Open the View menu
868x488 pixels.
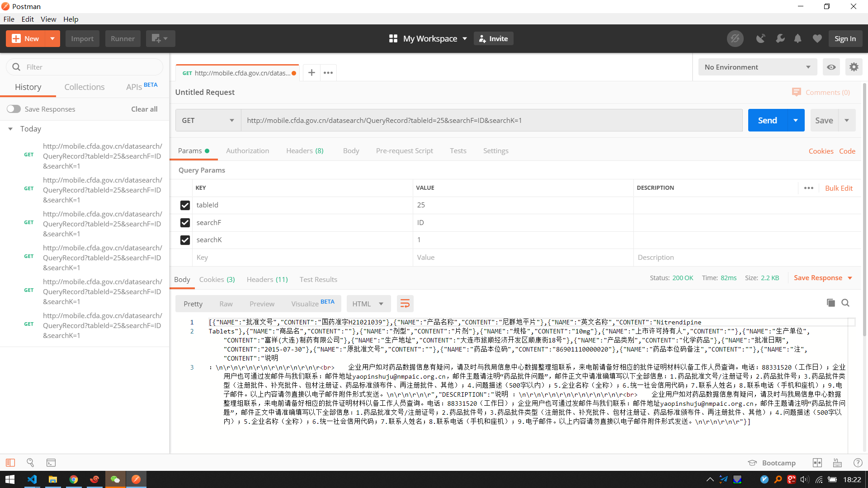[x=48, y=19]
